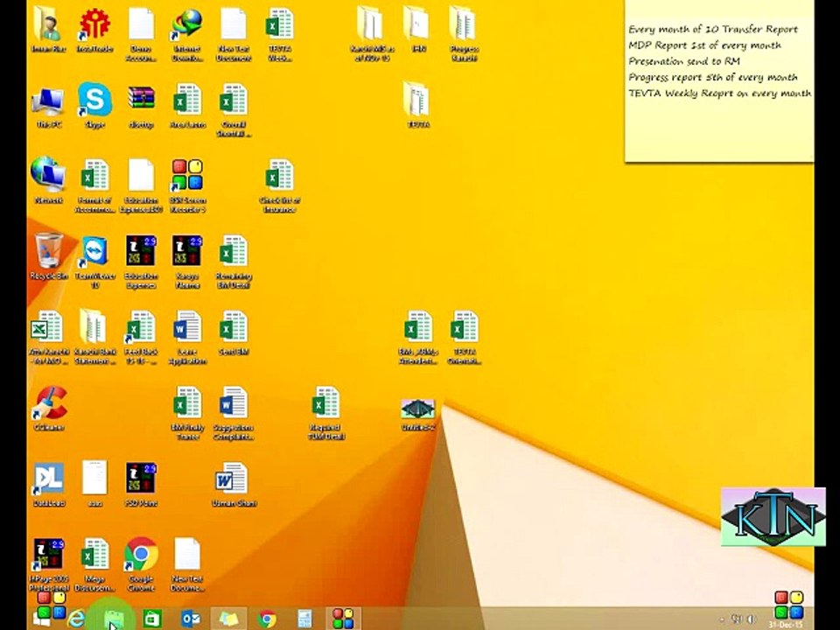Select the Check list of Insurance Excel file
Screen dimensions: 840x630
click(x=279, y=176)
